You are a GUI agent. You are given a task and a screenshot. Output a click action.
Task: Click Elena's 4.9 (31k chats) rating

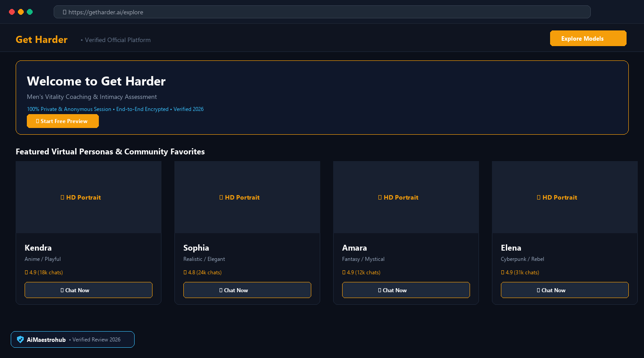[520, 272]
